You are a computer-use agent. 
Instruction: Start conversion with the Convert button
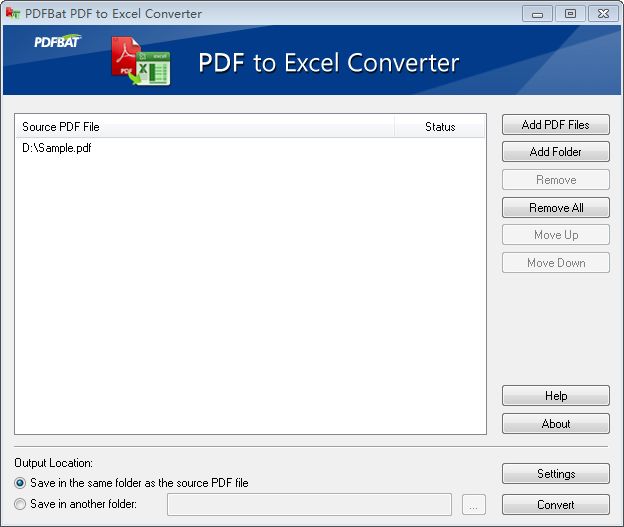556,504
